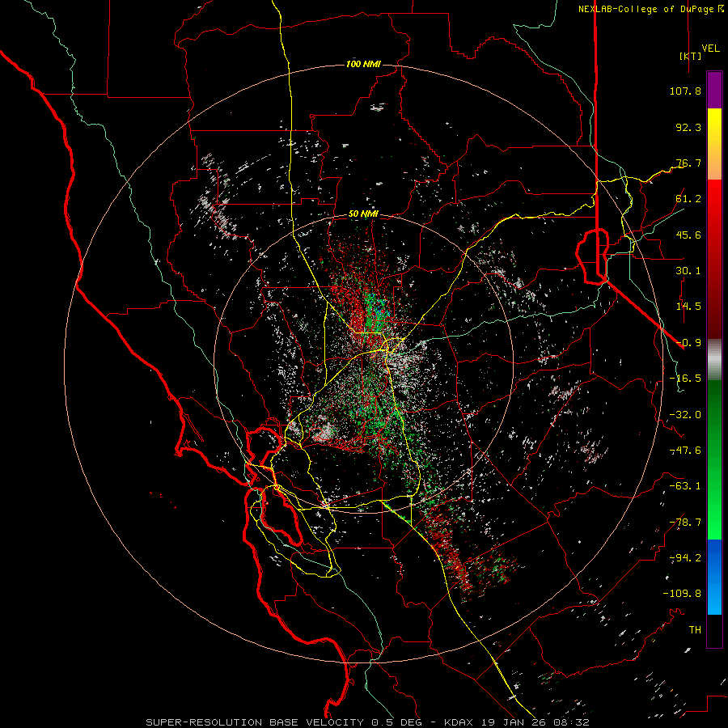
Task: Click the KDAX 19 JAN 26 08:32 timestamp
Action: coord(517,722)
